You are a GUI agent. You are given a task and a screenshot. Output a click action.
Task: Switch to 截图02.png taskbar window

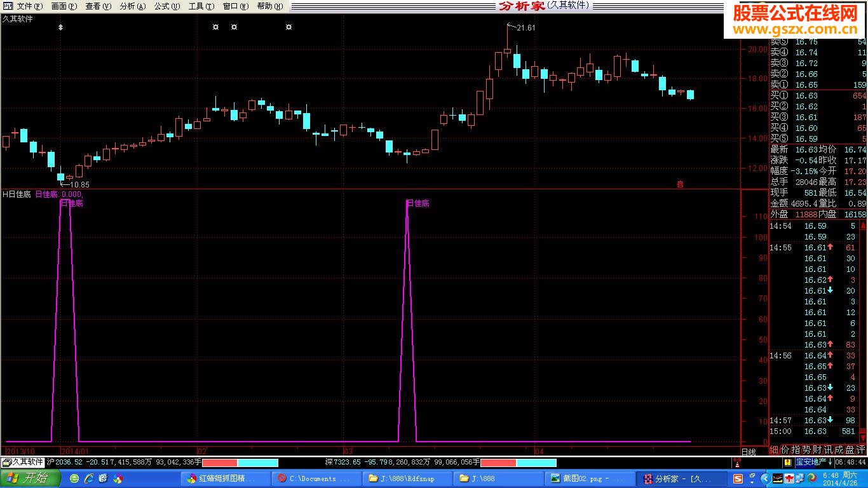[x=588, y=478]
